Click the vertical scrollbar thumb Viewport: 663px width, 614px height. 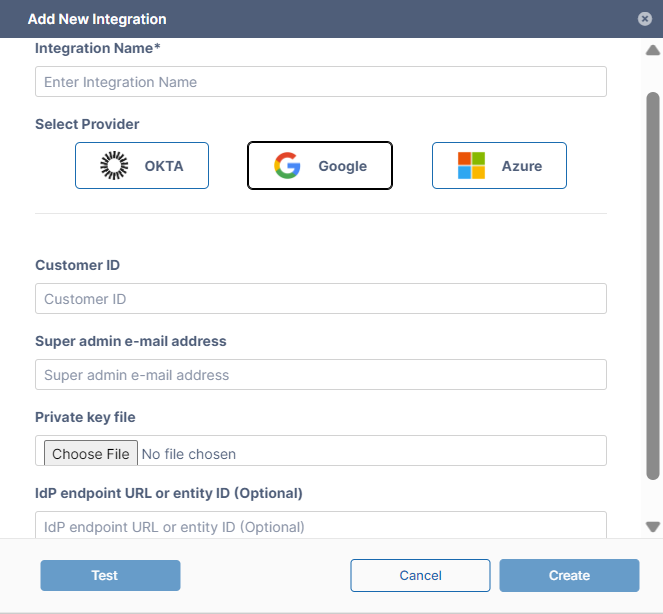pos(653,285)
